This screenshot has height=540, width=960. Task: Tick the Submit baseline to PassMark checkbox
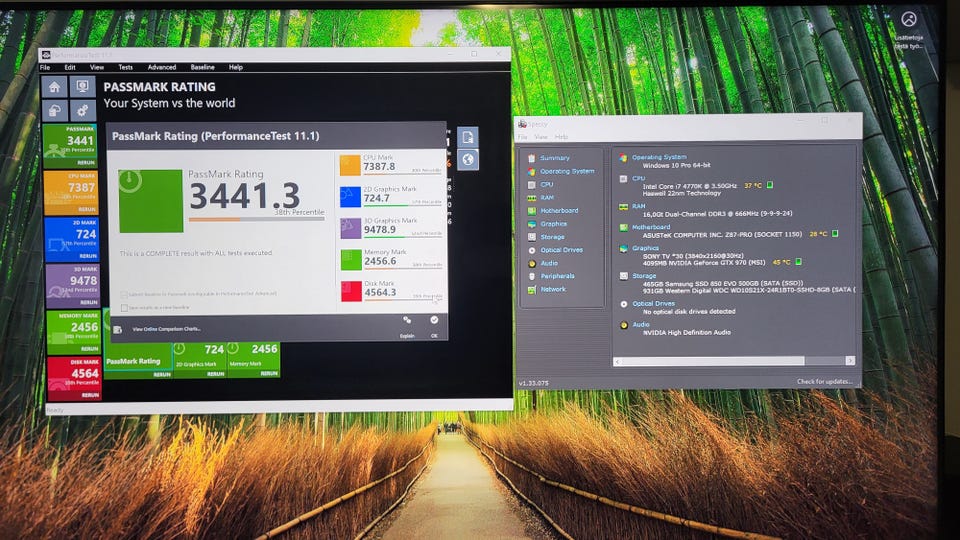124,294
